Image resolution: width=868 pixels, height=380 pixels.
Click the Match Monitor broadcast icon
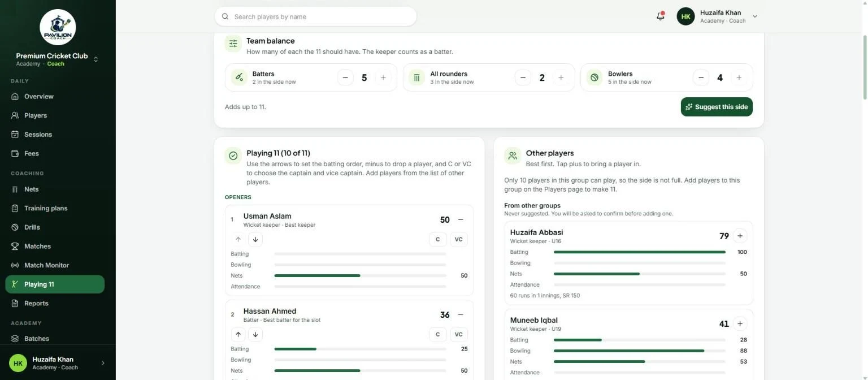point(15,265)
